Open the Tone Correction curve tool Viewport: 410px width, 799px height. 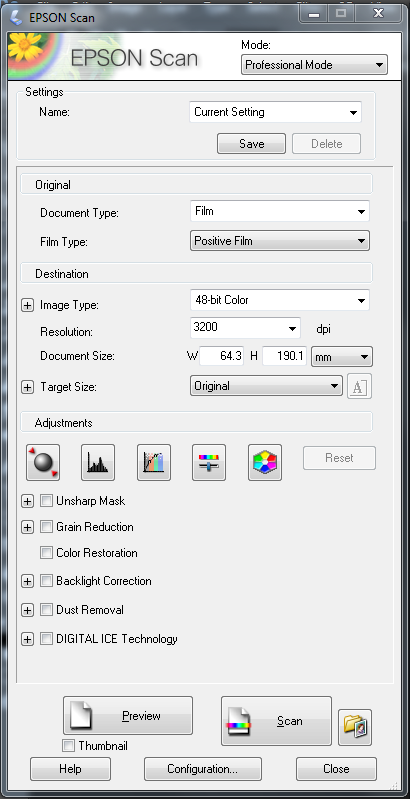pyautogui.click(x=154, y=462)
